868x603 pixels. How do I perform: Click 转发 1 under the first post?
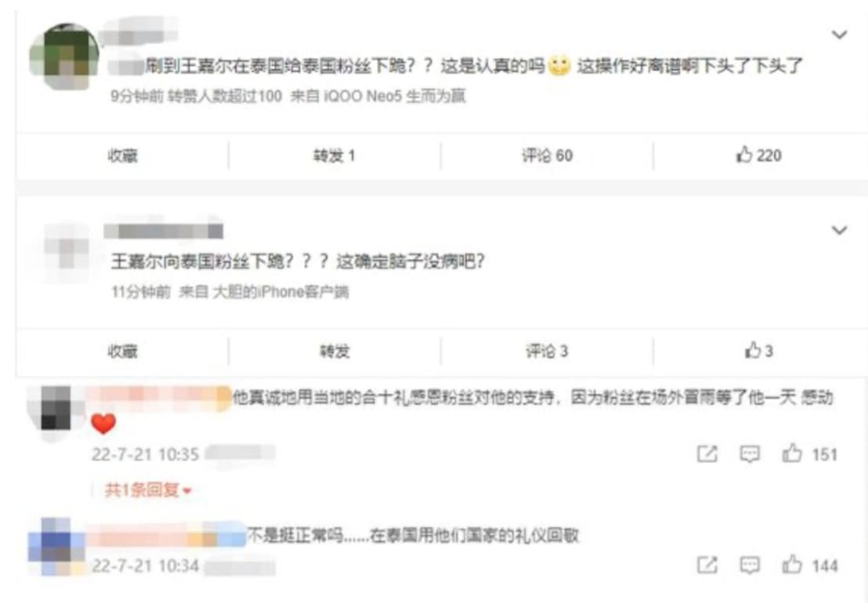point(335,156)
